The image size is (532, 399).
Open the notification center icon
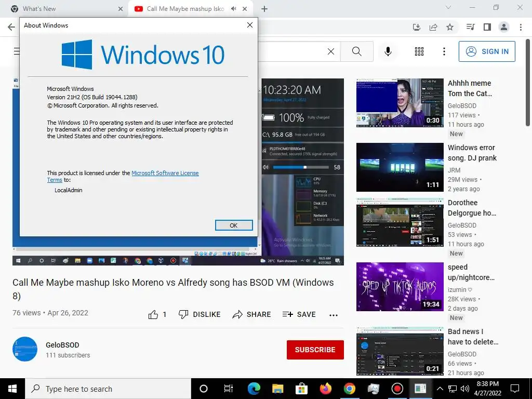click(x=515, y=389)
